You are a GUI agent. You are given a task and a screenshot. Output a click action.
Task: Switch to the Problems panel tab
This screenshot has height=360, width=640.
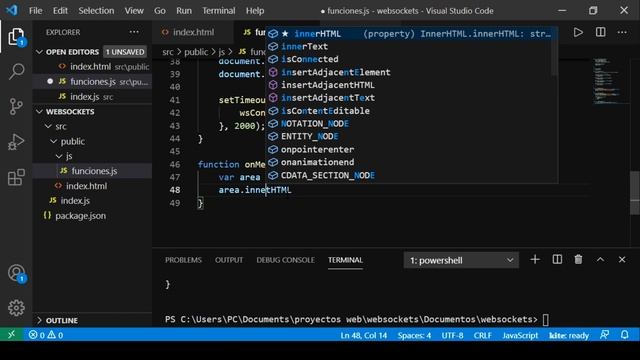(x=183, y=260)
